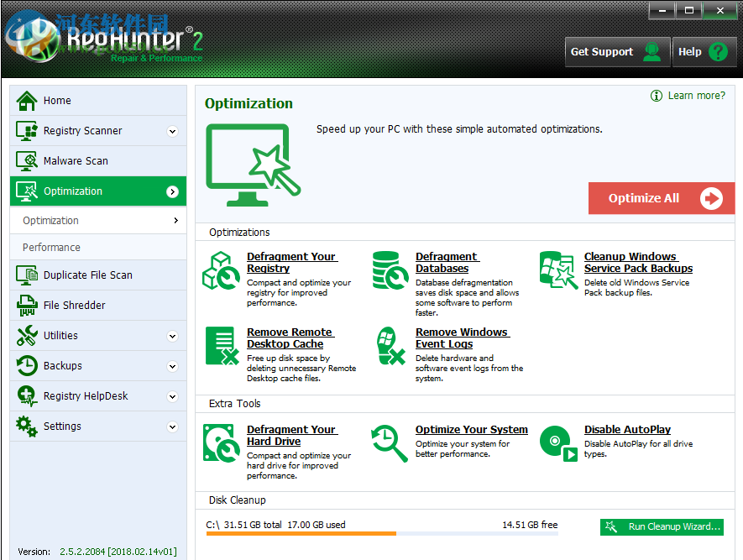Open Disable AutoPlay link

click(627, 430)
